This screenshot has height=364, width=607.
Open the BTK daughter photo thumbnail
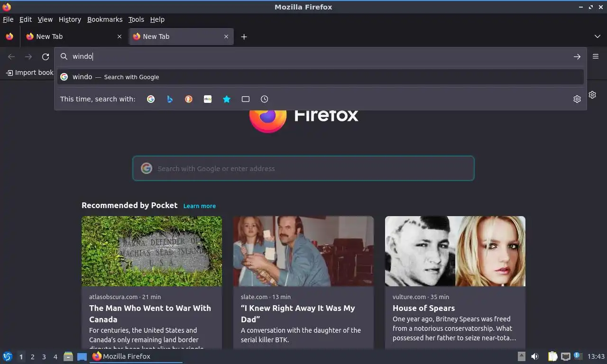pos(303,251)
